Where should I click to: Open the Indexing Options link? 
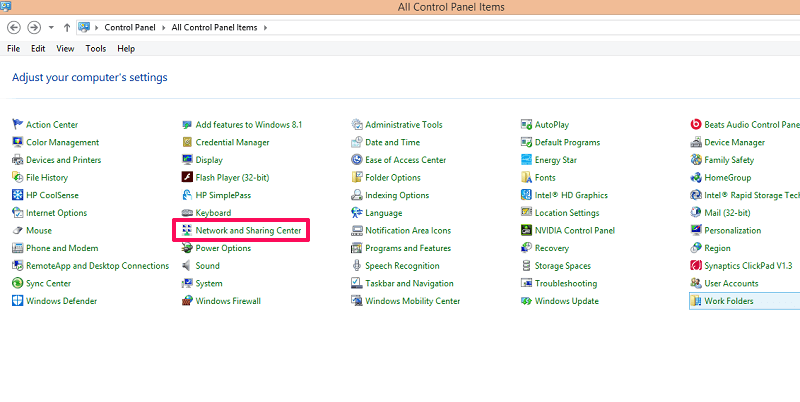pos(397,195)
